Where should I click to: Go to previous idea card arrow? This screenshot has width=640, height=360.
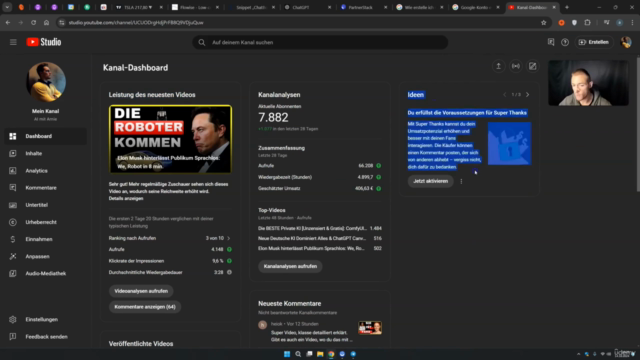click(x=504, y=95)
